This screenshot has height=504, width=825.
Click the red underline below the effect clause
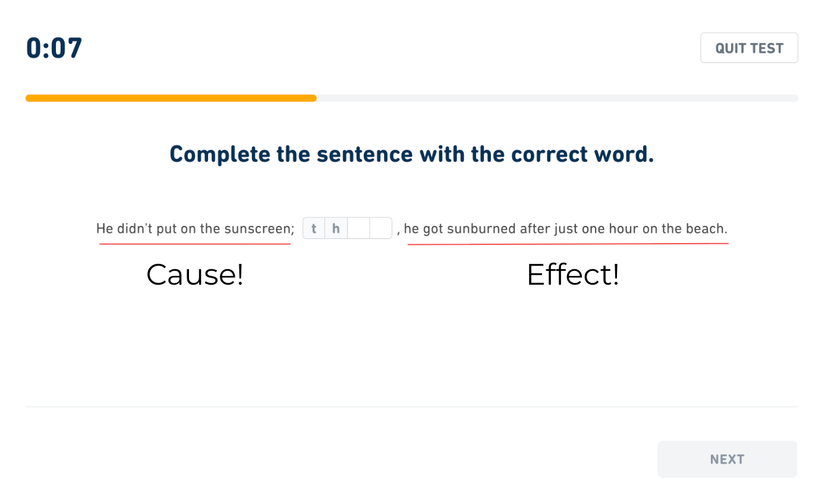pos(568,244)
